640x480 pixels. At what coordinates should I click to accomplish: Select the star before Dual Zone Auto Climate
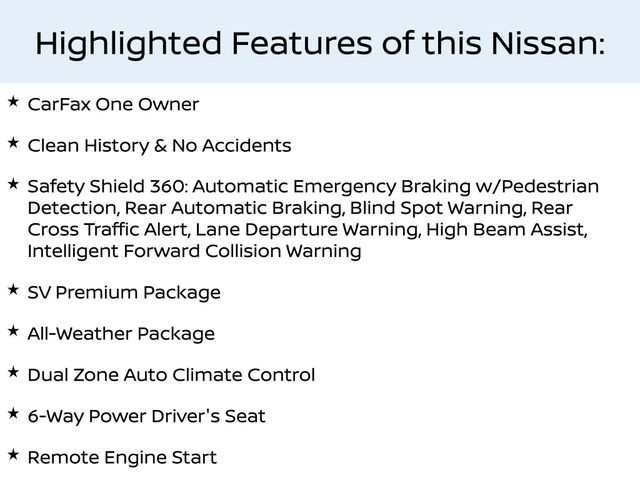pyautogui.click(x=12, y=373)
